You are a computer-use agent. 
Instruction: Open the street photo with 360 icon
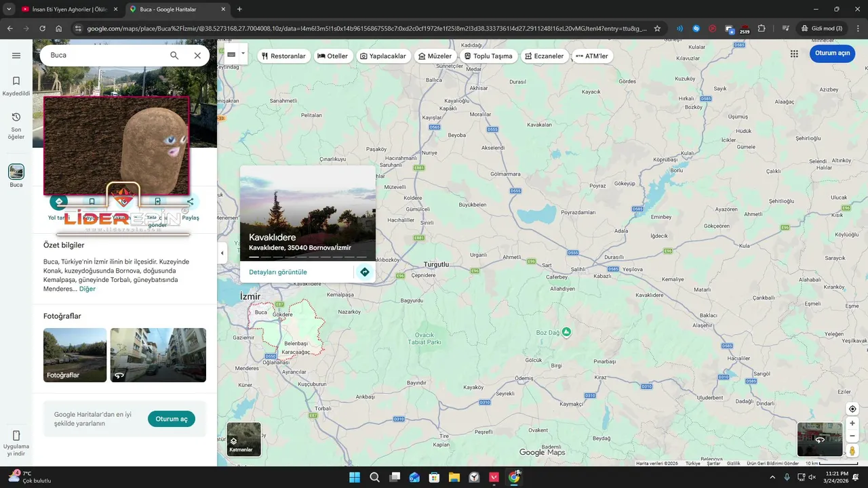[x=158, y=355]
